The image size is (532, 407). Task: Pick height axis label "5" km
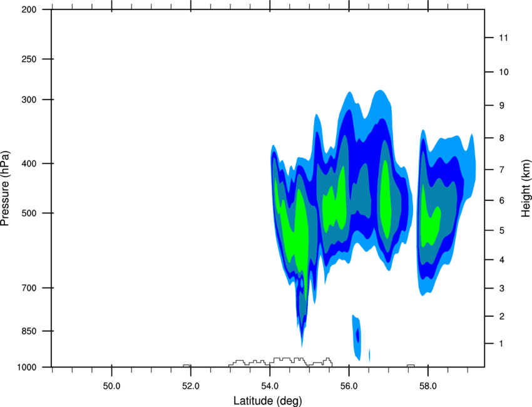click(502, 231)
